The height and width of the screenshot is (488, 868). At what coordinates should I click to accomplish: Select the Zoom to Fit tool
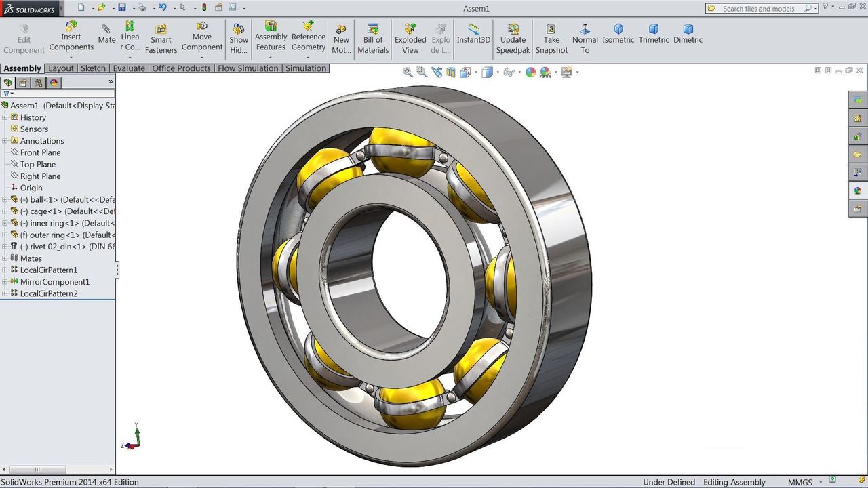[x=408, y=72]
